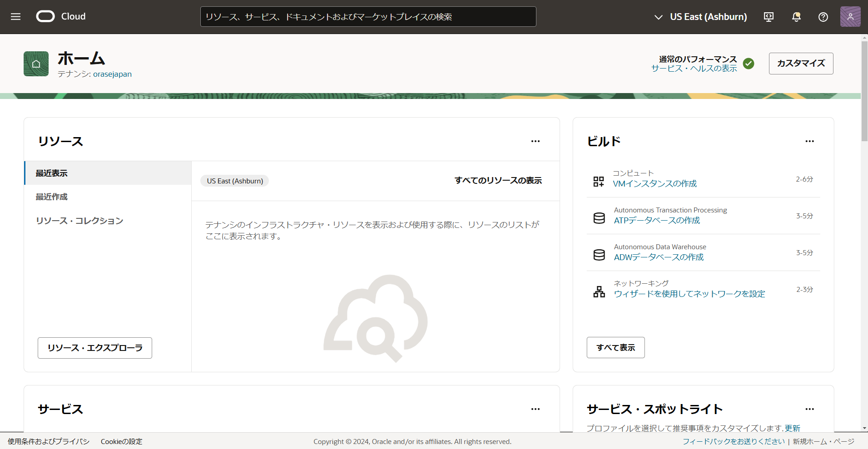Click the VM instance compute icon

coord(599,182)
